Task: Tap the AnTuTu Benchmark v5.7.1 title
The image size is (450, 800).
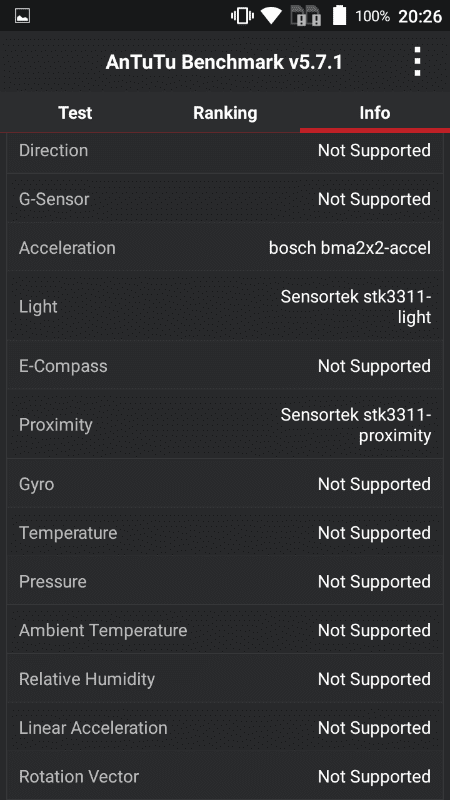Action: click(x=224, y=62)
